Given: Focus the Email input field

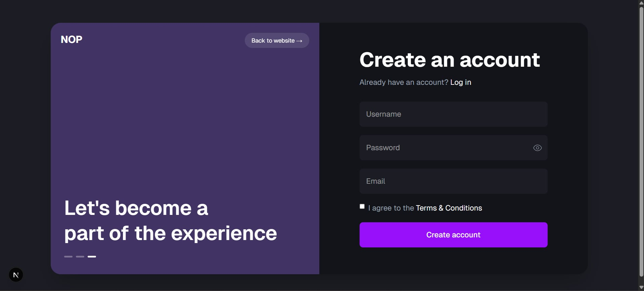Looking at the screenshot, I should [453, 181].
